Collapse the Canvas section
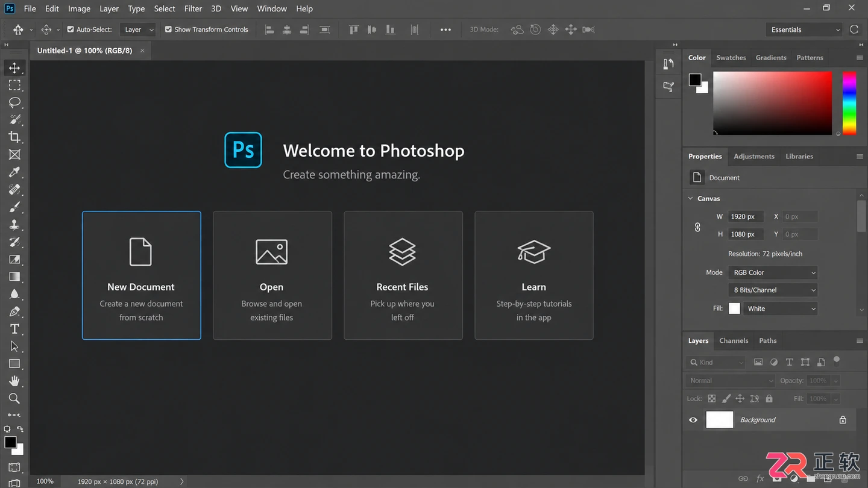Viewport: 868px width, 488px height. [x=691, y=198]
